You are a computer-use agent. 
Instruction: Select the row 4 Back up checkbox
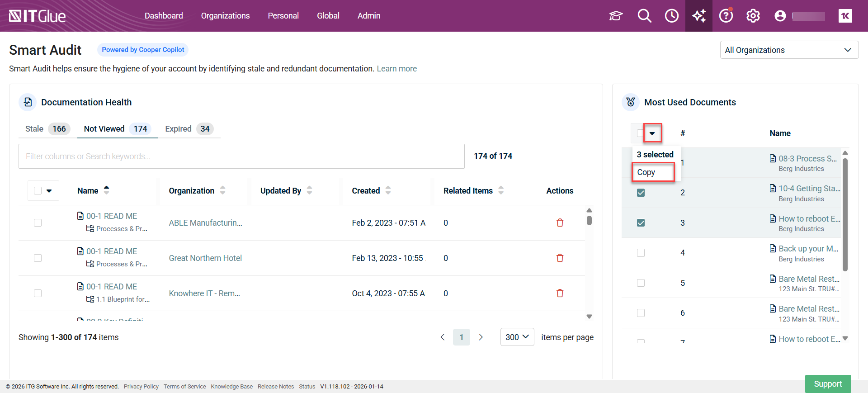click(641, 253)
